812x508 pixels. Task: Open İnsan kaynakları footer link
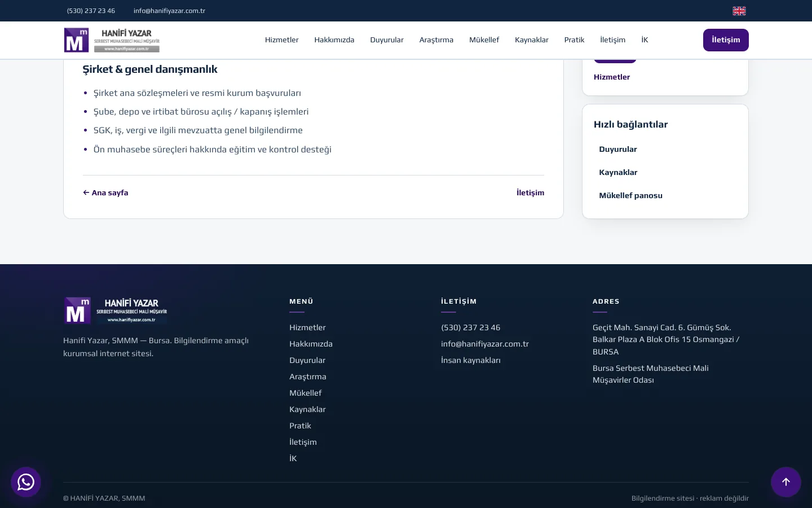[471, 360]
